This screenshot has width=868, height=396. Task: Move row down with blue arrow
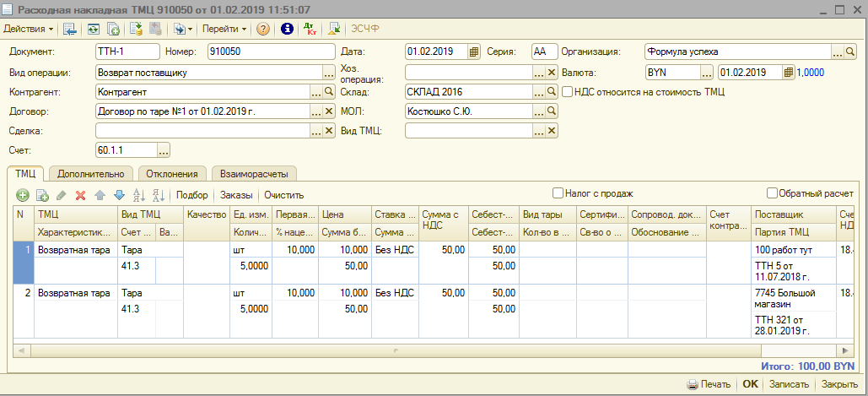click(119, 195)
